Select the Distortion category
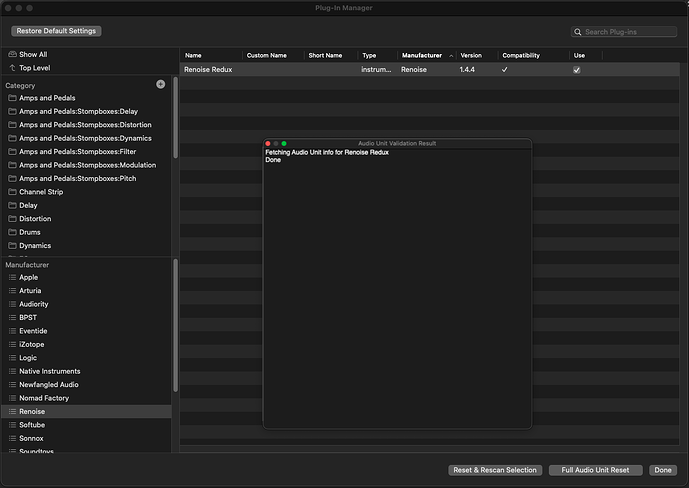 [35, 219]
